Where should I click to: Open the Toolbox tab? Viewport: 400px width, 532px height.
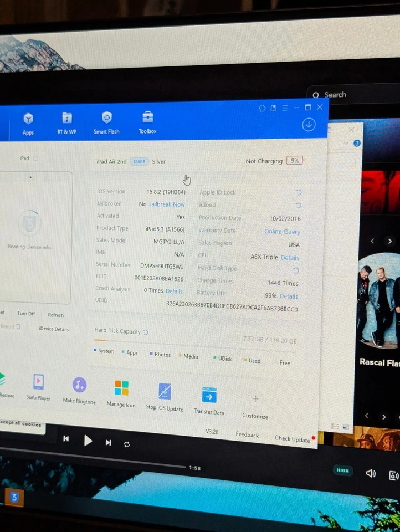[147, 123]
